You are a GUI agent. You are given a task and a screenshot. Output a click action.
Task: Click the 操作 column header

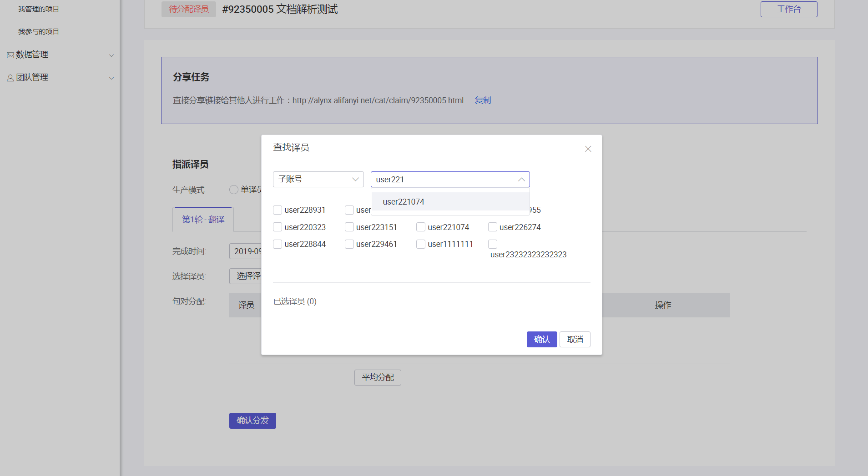click(663, 305)
